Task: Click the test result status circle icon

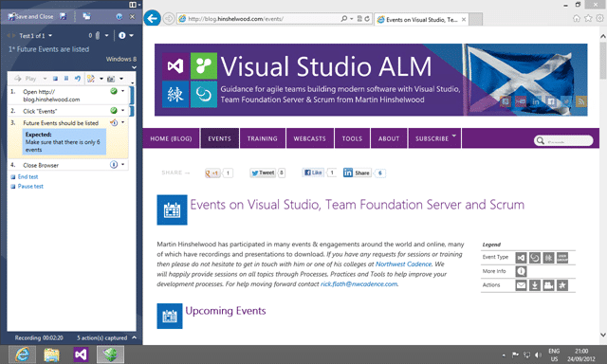Action: (122, 36)
